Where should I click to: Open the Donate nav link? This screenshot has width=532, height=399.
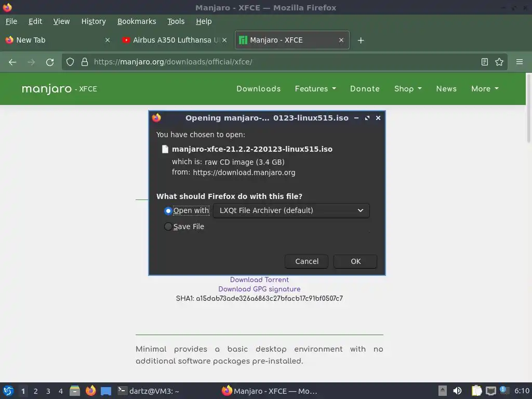point(365,89)
